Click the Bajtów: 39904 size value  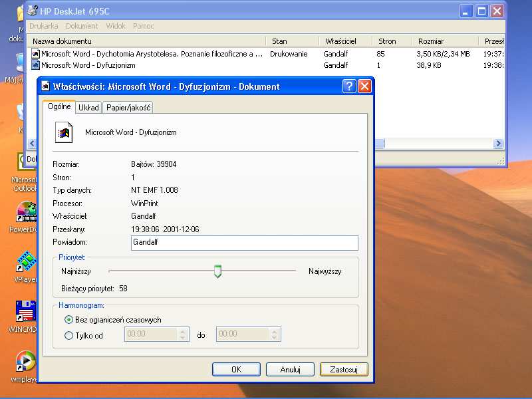point(154,164)
